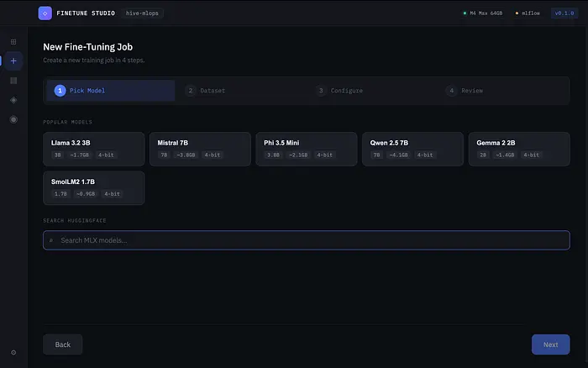This screenshot has width=588, height=368.
Task: Click the ~1.4GB tag on Gemma card
Action: [x=505, y=155]
